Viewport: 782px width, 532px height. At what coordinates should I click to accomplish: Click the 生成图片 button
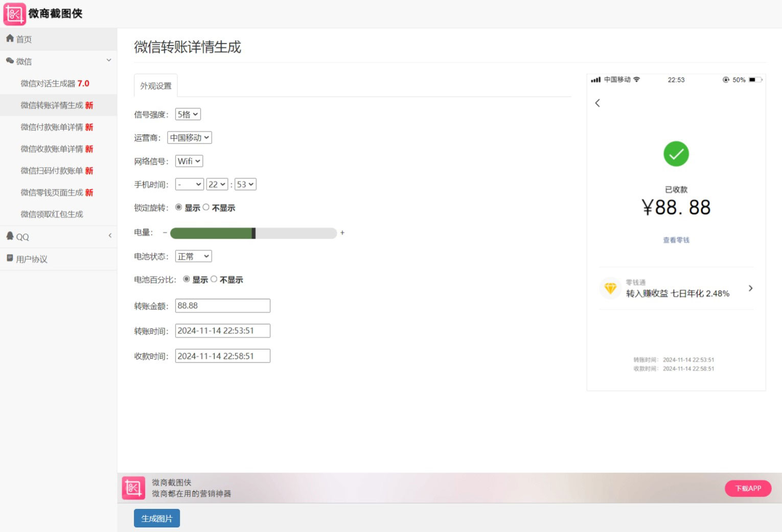tap(157, 518)
